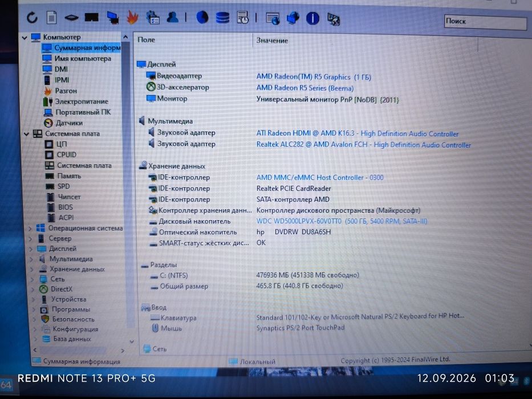Click the speaker icon beside Мультимедиа heading
Image resolution: width=532 pixels, height=399 pixels.
pos(142,121)
